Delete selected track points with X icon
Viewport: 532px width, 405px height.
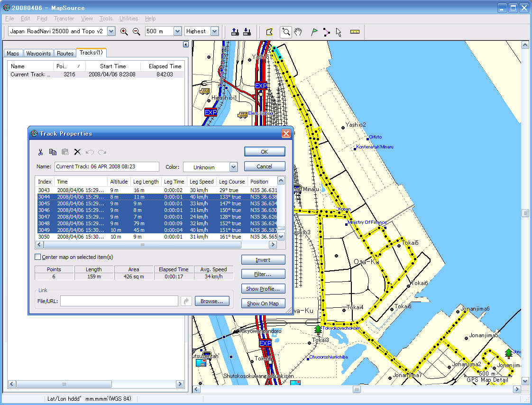point(77,152)
